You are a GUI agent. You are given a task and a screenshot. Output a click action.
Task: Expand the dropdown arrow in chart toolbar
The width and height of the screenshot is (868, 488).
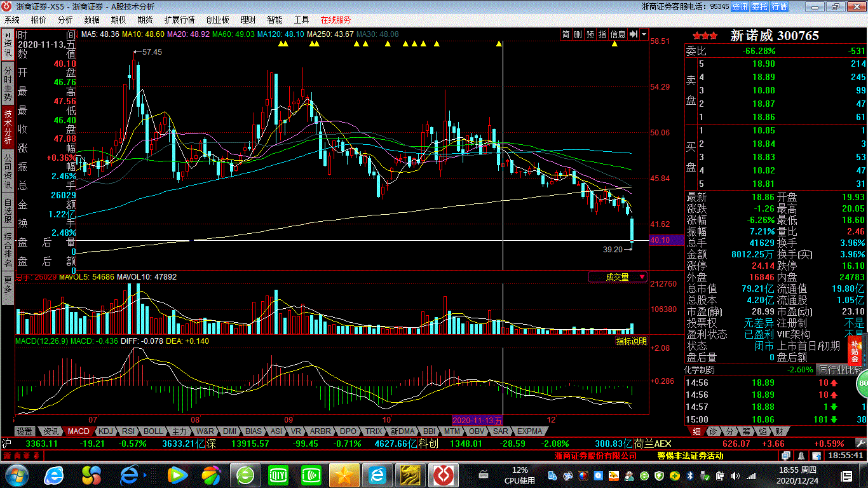pyautogui.click(x=644, y=34)
